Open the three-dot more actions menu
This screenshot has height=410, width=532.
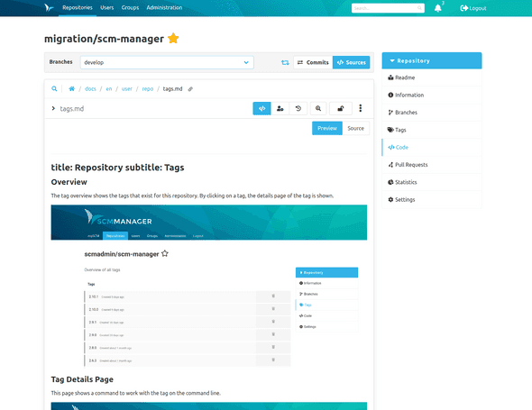(x=361, y=108)
